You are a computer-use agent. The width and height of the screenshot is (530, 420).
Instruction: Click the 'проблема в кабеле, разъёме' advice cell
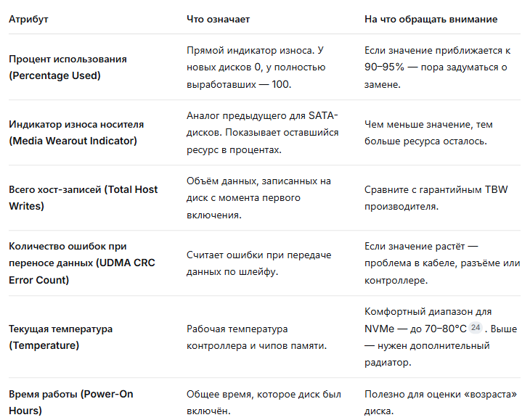(x=441, y=263)
